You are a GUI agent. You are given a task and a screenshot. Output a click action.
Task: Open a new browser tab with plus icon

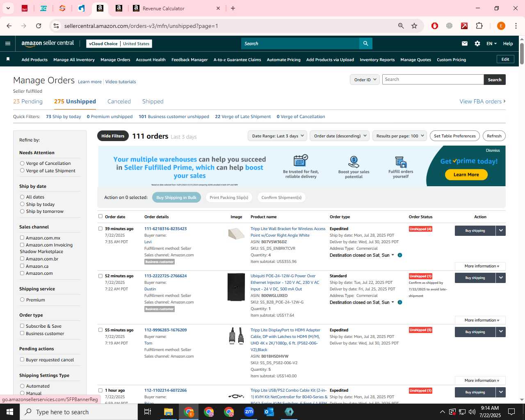[x=233, y=8]
